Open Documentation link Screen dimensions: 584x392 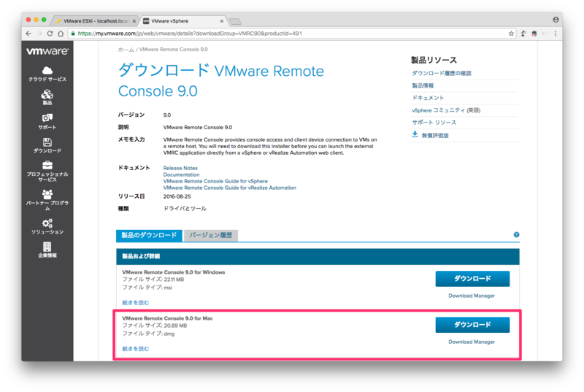181,174
